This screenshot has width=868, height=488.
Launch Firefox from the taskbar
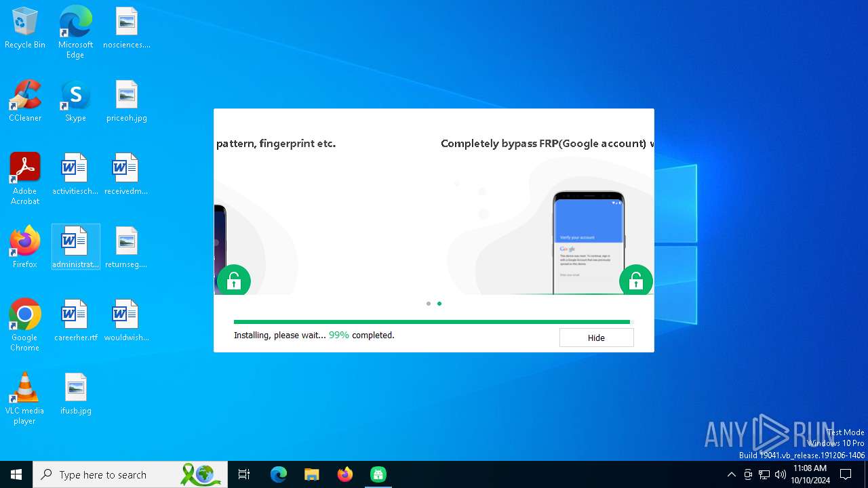coord(345,474)
